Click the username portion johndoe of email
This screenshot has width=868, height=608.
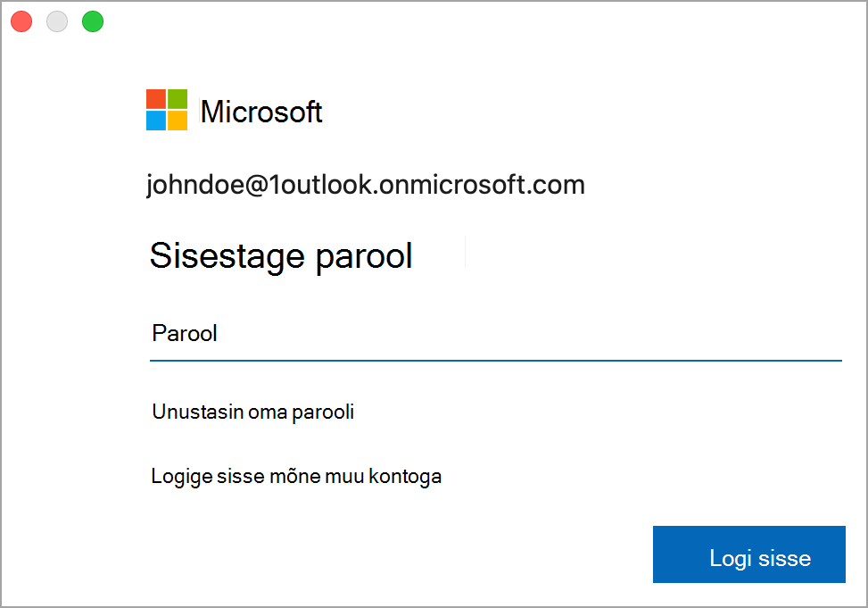pos(194,185)
